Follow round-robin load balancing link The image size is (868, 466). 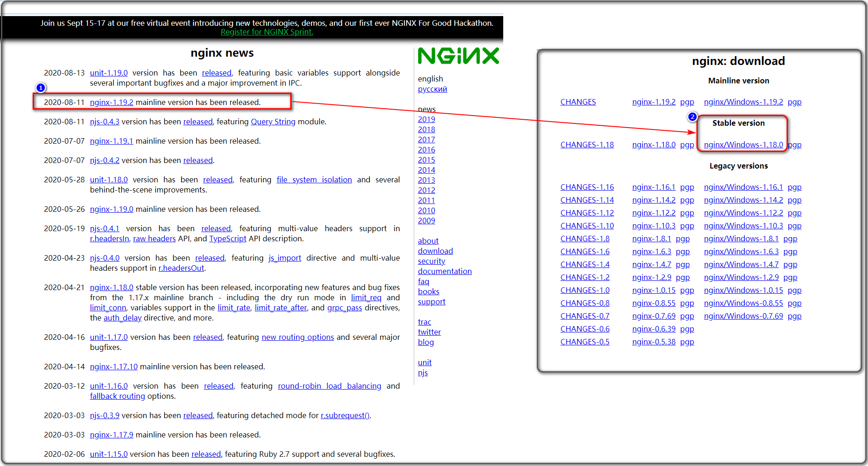pyautogui.click(x=329, y=386)
